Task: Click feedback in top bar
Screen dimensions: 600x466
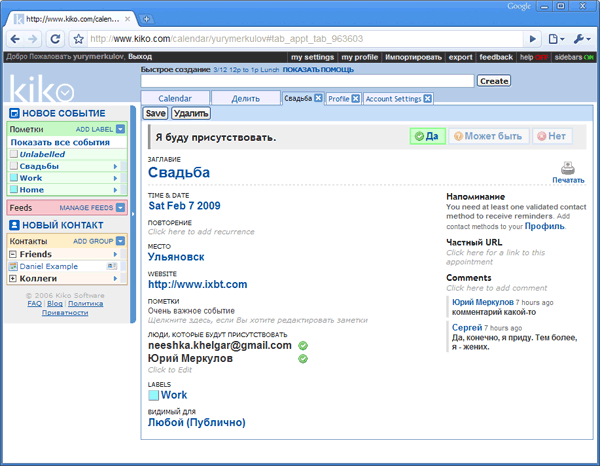Action: click(x=496, y=57)
